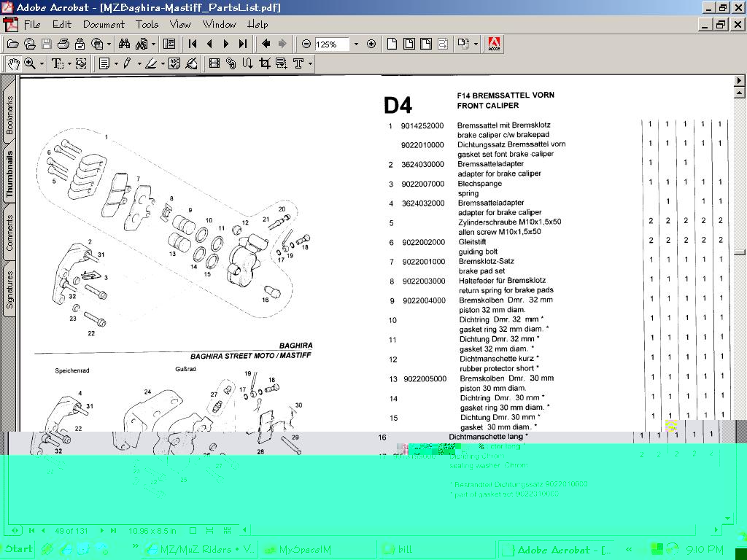Set view to Fit Width icon
This screenshot has height=560, width=747.
(426, 44)
